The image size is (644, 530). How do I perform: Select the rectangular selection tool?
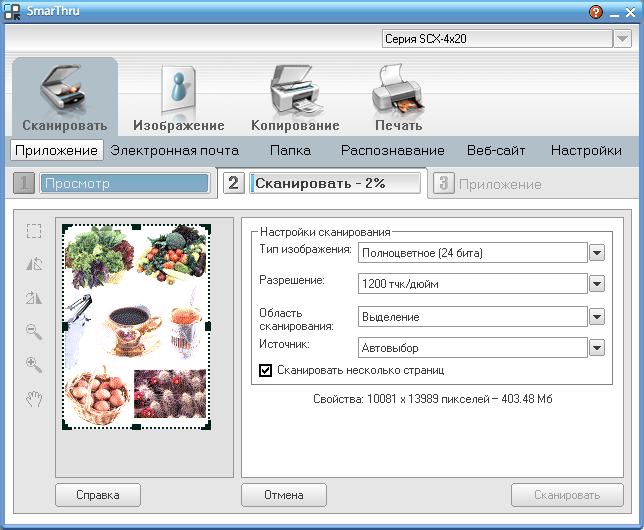tap(34, 231)
